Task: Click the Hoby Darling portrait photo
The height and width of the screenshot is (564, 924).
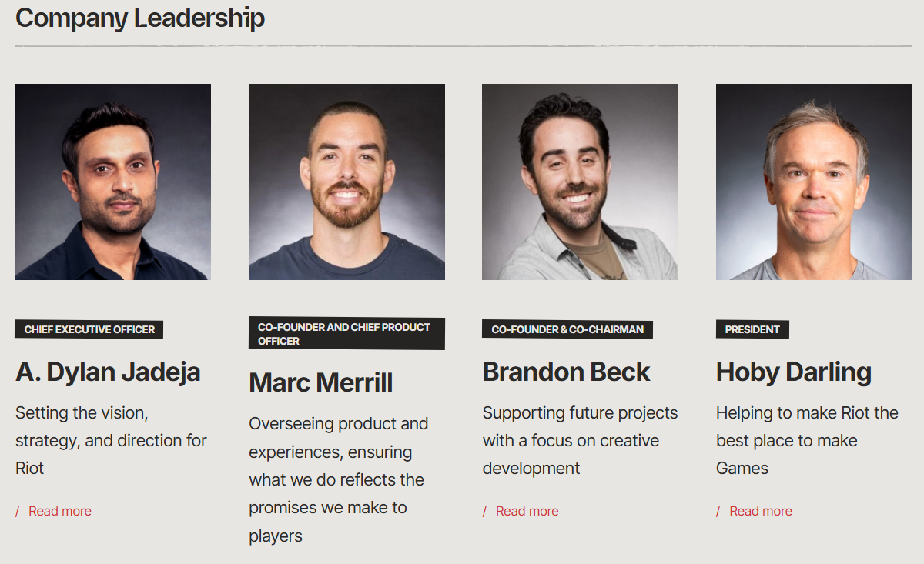Action: click(814, 182)
